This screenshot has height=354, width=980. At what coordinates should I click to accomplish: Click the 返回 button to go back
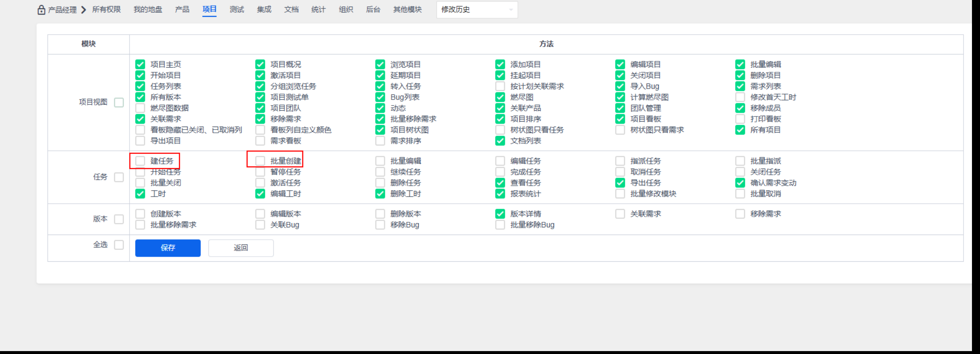[241, 248]
